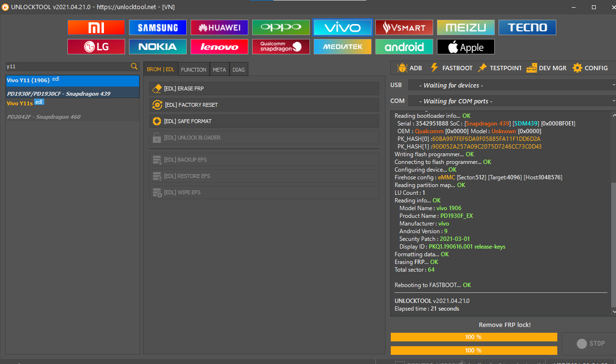Click the lower 100% progress bar
Screen dimensions: 616x364
click(474, 351)
